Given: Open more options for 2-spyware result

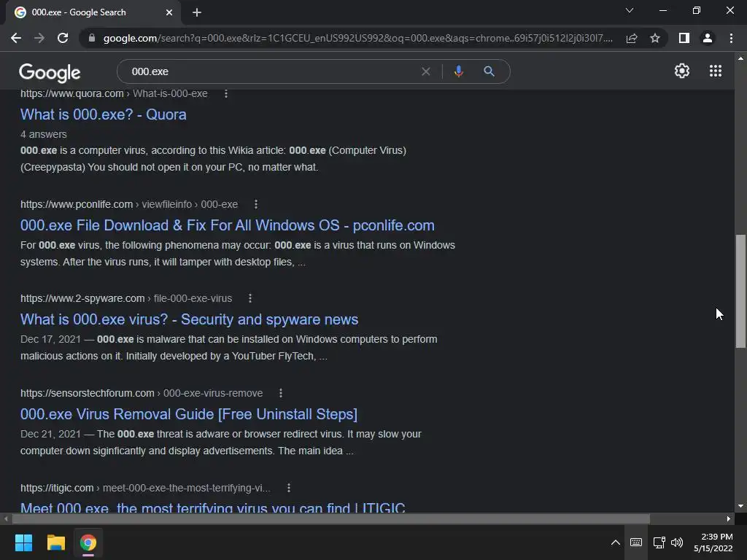Looking at the screenshot, I should (x=250, y=298).
